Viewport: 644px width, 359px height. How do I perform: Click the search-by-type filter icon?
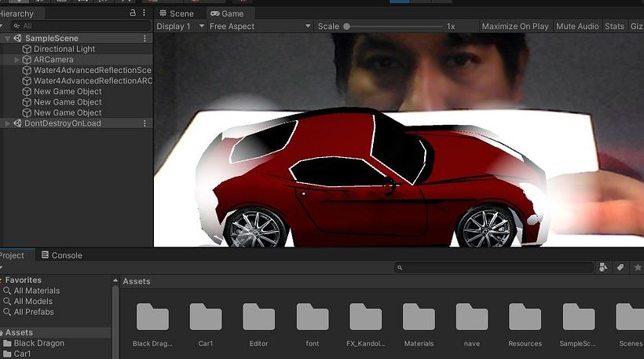603,268
